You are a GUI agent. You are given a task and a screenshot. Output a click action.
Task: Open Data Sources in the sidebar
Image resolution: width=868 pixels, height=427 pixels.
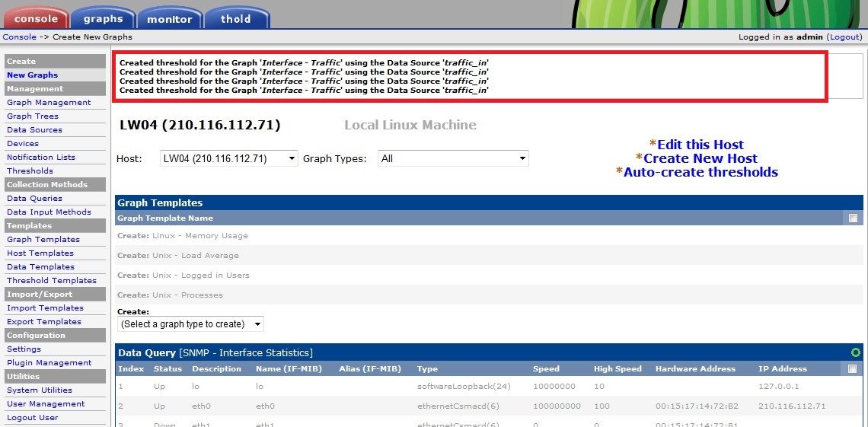[x=34, y=130]
